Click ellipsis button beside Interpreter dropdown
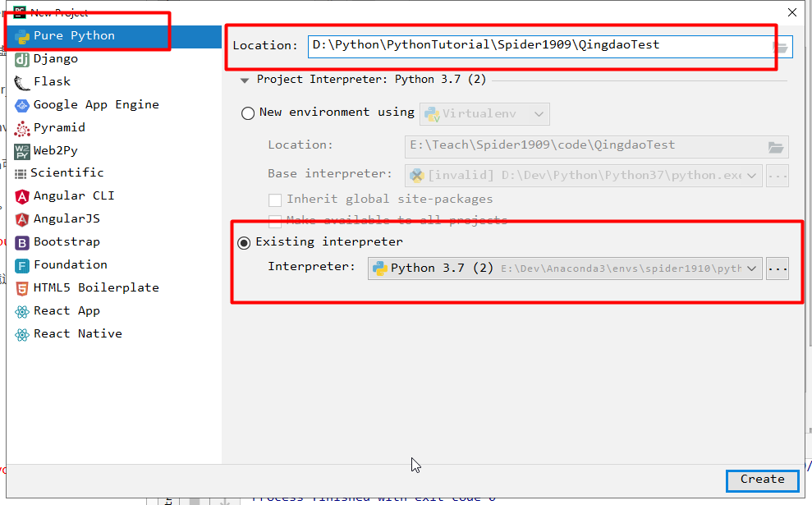This screenshot has width=812, height=505. 778,269
